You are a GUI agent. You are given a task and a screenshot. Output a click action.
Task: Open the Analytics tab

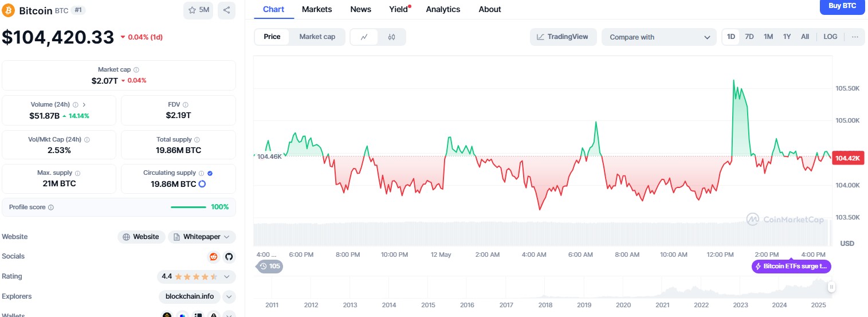point(443,9)
